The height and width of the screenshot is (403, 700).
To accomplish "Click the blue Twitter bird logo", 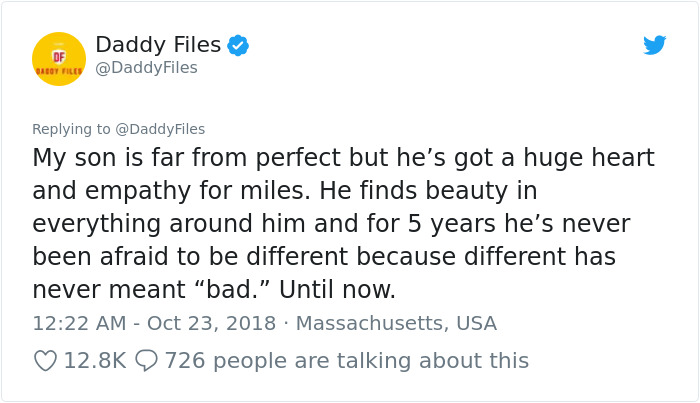I will (655, 44).
